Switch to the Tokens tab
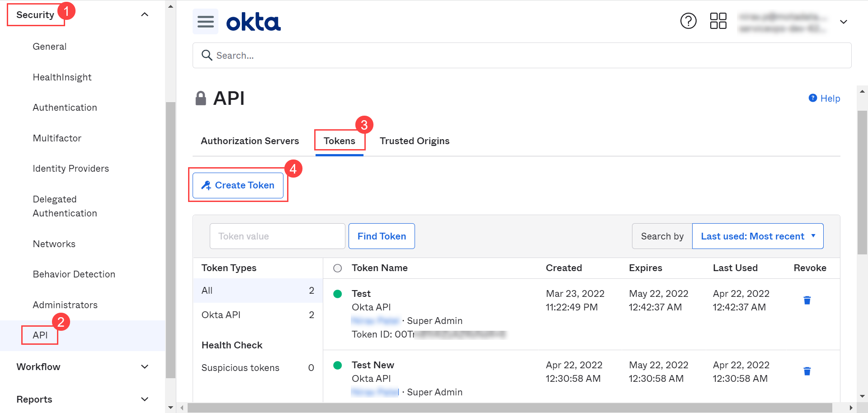868x413 pixels. click(340, 141)
